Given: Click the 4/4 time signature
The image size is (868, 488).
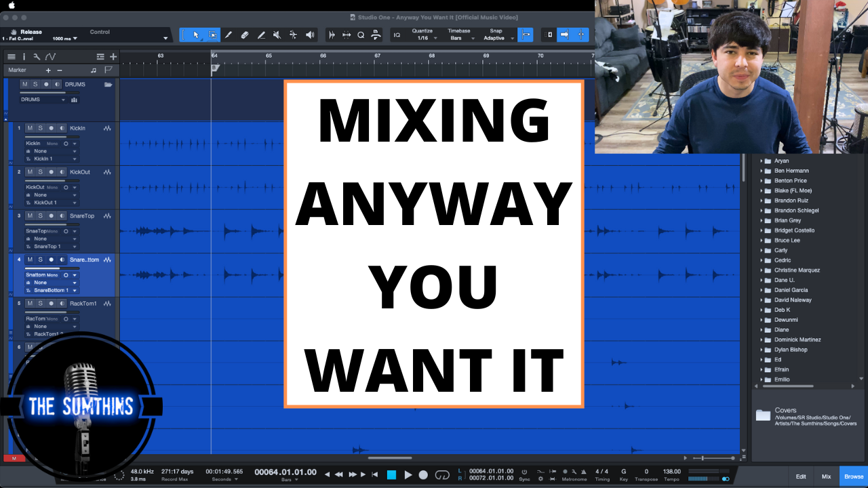Looking at the screenshot, I should coord(601,472).
